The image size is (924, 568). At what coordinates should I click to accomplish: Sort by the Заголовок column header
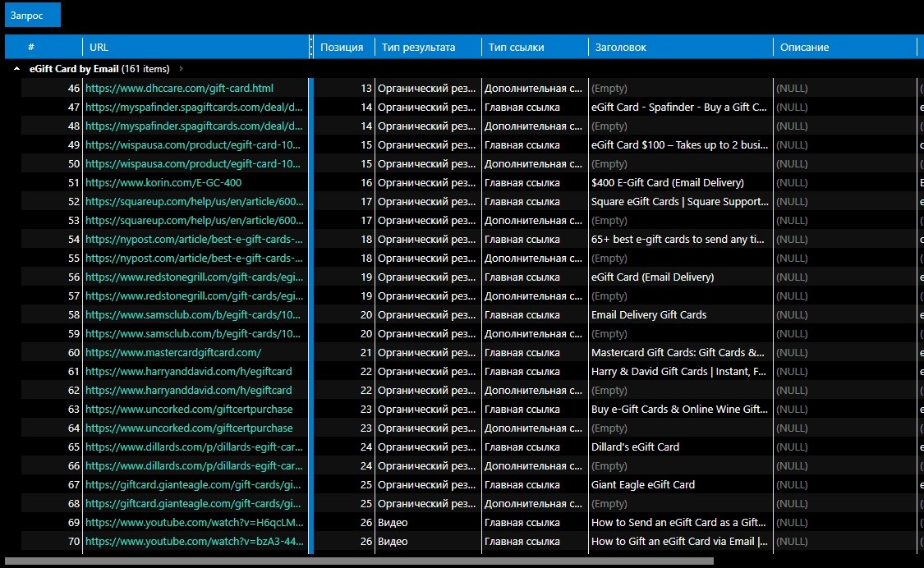click(x=681, y=47)
